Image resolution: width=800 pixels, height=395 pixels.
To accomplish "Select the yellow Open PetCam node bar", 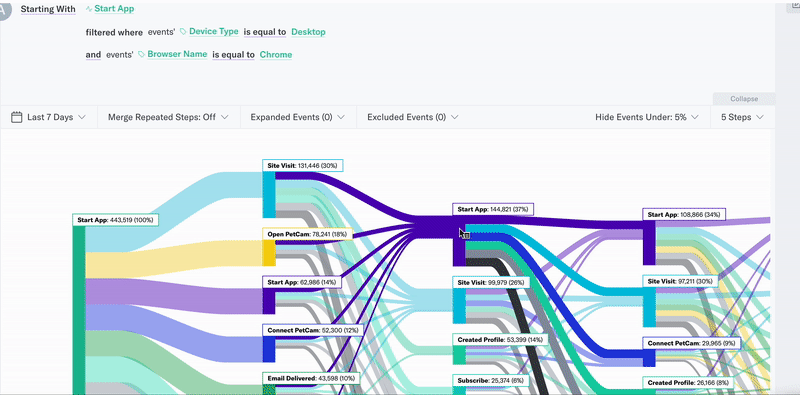I will click(269, 253).
